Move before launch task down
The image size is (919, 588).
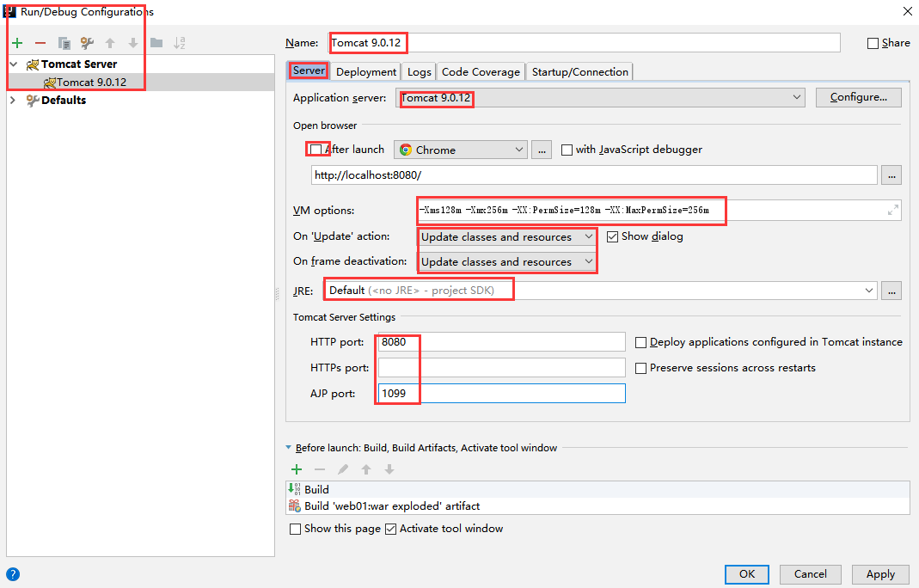coord(389,469)
